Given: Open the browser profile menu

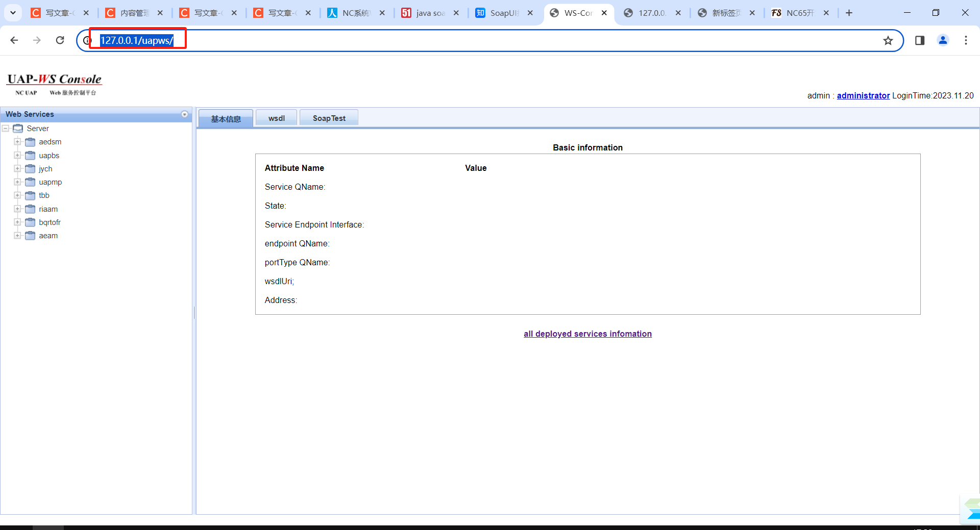Looking at the screenshot, I should [x=943, y=40].
